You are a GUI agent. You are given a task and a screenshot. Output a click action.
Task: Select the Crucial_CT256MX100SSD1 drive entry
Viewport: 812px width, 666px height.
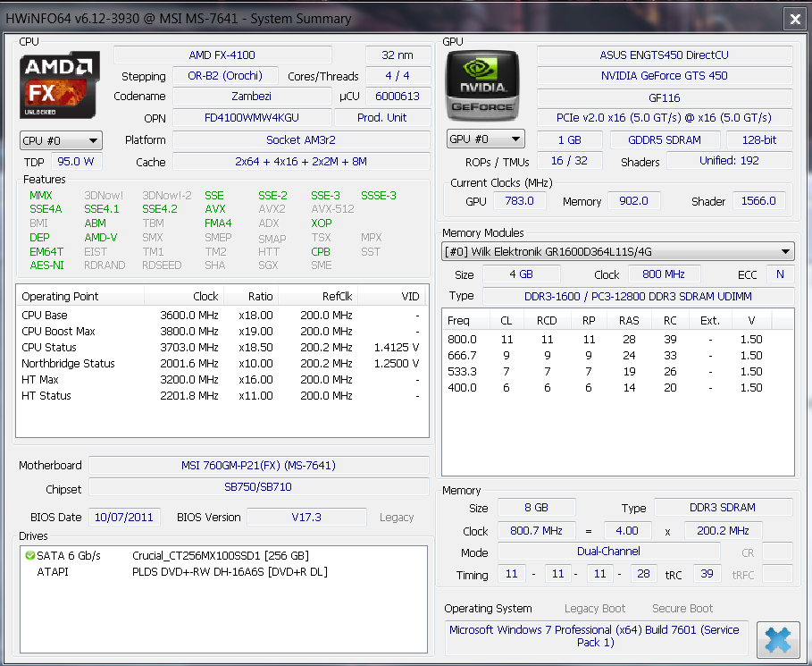pos(223,556)
